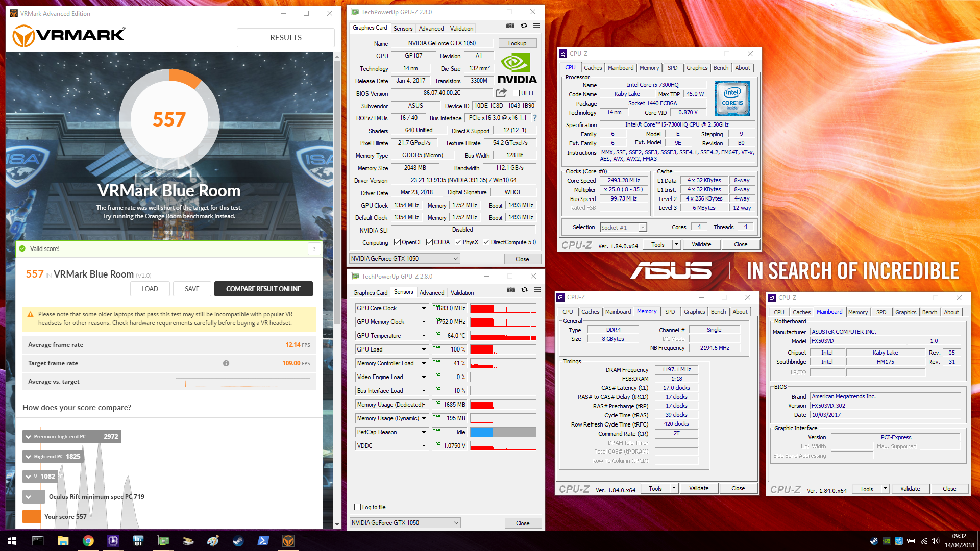Click the volume speaker icon in the tray
Viewport: 980px width, 551px height.
(935, 541)
